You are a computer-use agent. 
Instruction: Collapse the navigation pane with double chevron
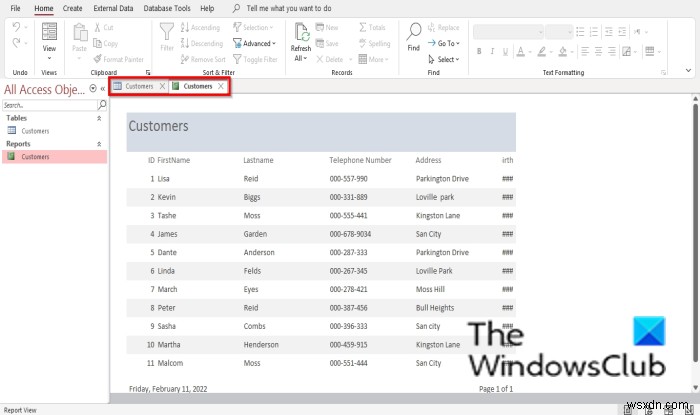point(102,89)
